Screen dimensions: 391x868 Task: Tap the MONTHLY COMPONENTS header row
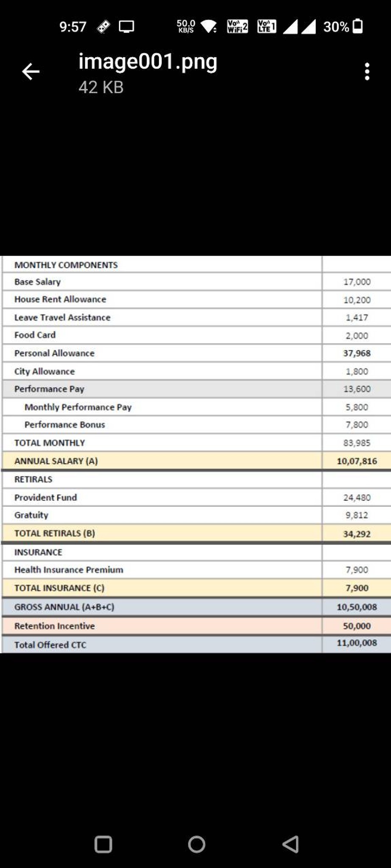(161, 264)
